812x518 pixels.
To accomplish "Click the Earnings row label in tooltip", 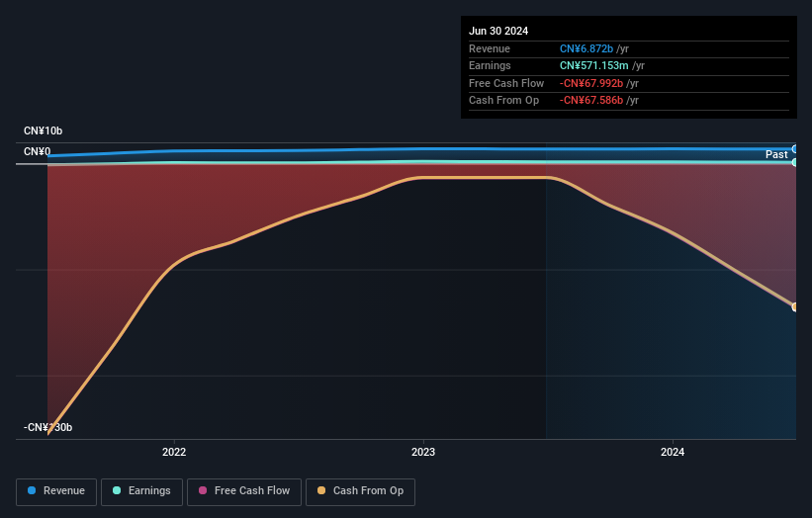I will pyautogui.click(x=490, y=65).
